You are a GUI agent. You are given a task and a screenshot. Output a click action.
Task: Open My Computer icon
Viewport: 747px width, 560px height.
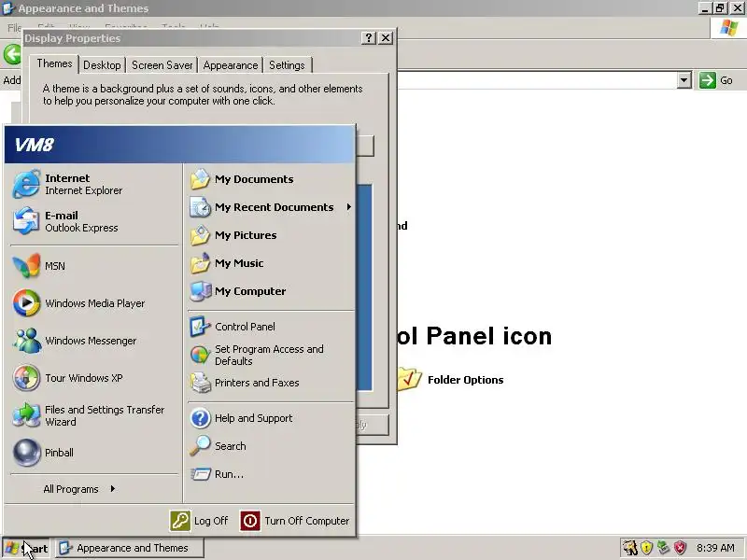[x=200, y=291]
